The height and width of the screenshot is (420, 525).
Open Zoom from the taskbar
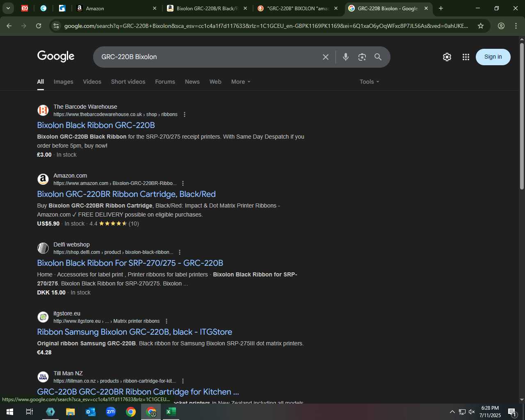tap(111, 412)
